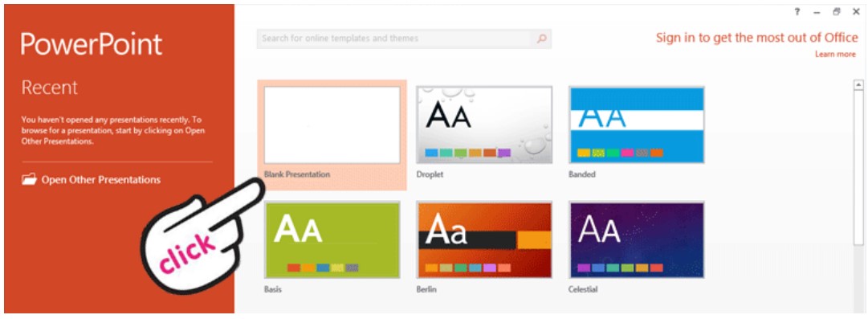This screenshot has height=319, width=868.
Task: Click the Celestial template name label
Action: (x=583, y=289)
